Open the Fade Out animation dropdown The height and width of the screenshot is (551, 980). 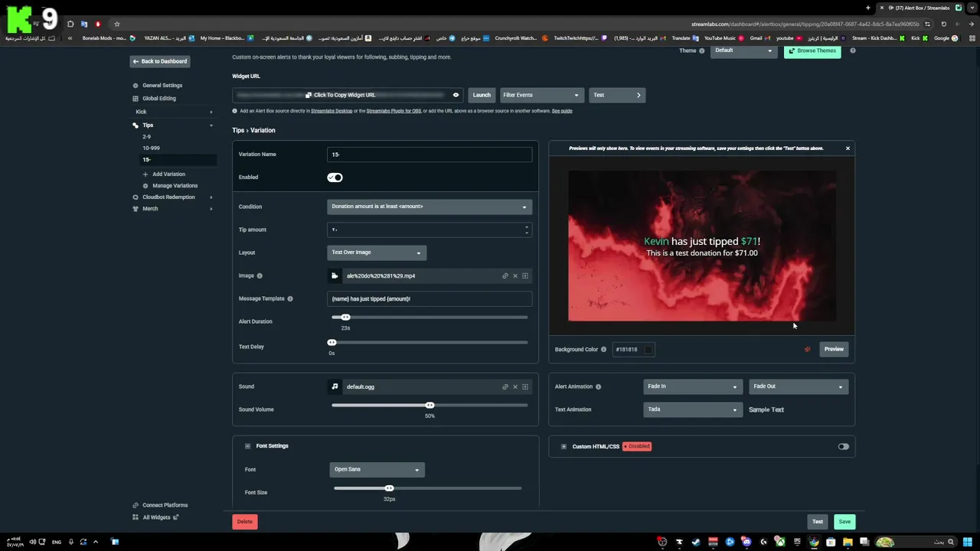click(x=798, y=386)
